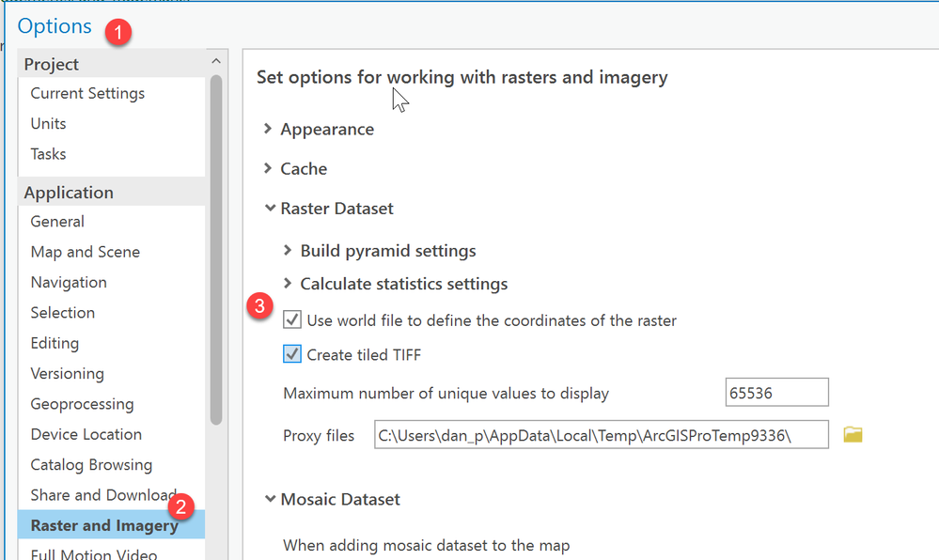Click the Proxy files path field

click(x=601, y=434)
